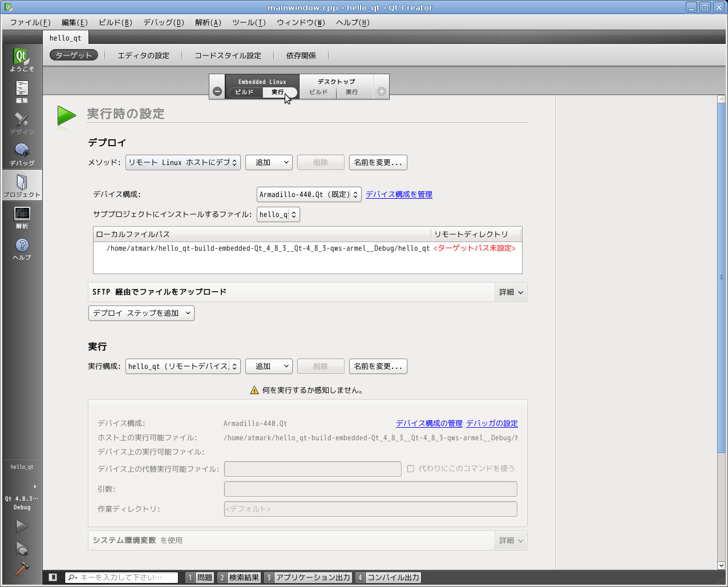Open the ビルド(B) menu
This screenshot has height=587, width=728.
click(x=115, y=22)
